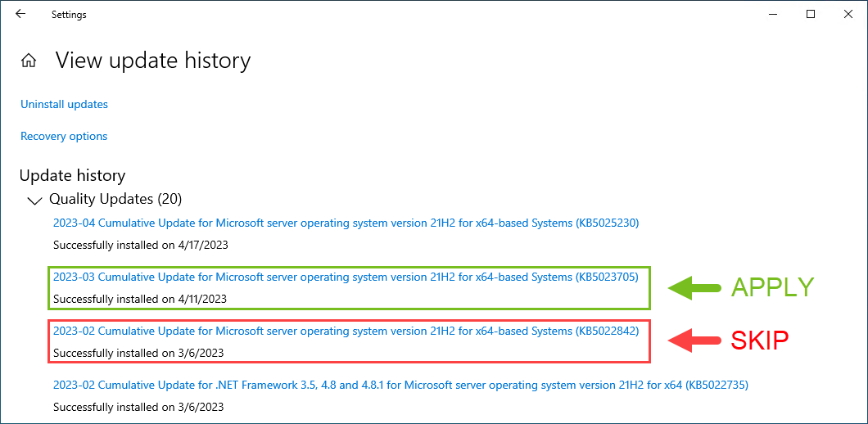Open the Settings home icon

coord(28,61)
